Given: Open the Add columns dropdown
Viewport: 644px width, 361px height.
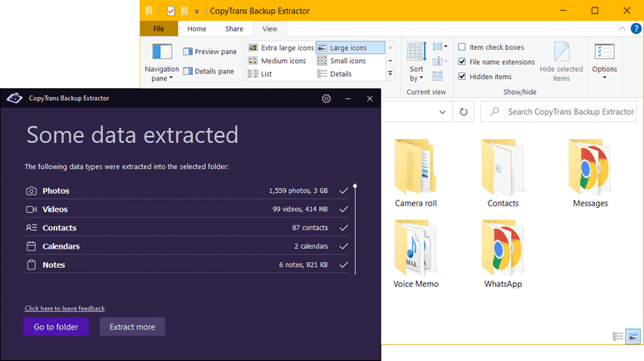Looking at the screenshot, I should click(440, 62).
